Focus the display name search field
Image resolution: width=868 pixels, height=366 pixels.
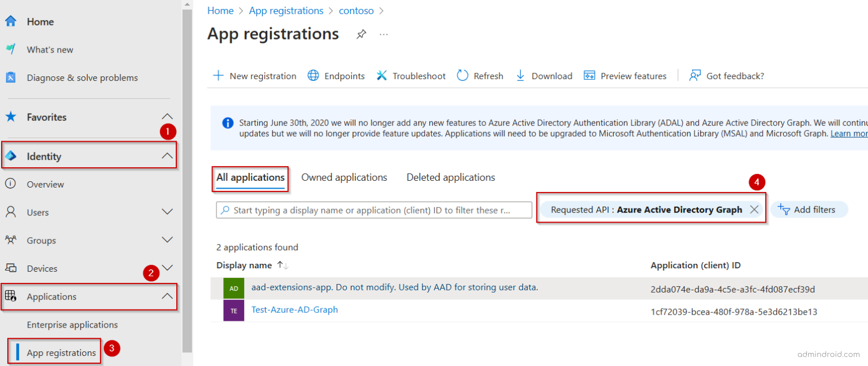(374, 210)
